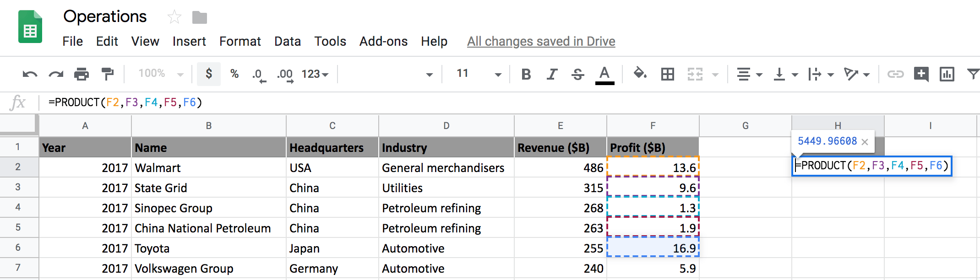Click the merge cells icon
980x280 pixels.
pos(695,74)
